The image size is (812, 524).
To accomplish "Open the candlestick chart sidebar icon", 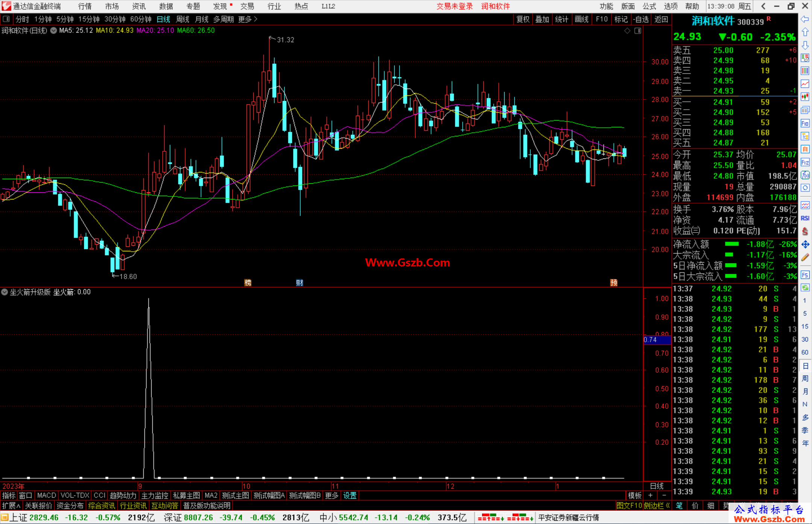I will tap(805, 97).
